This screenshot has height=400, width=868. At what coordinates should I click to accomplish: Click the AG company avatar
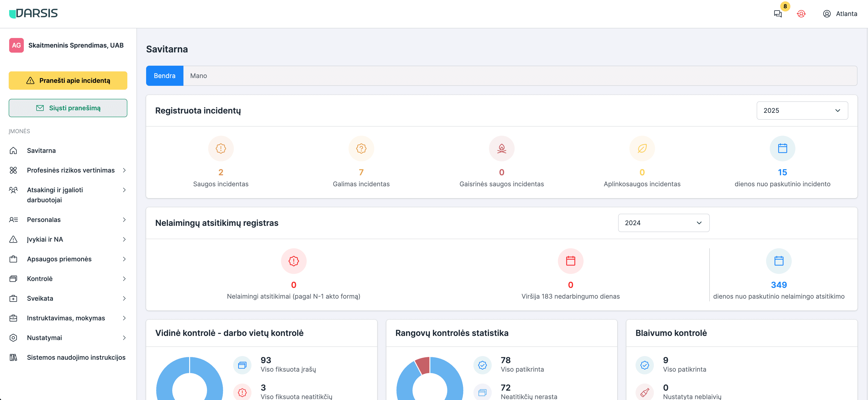coord(16,45)
